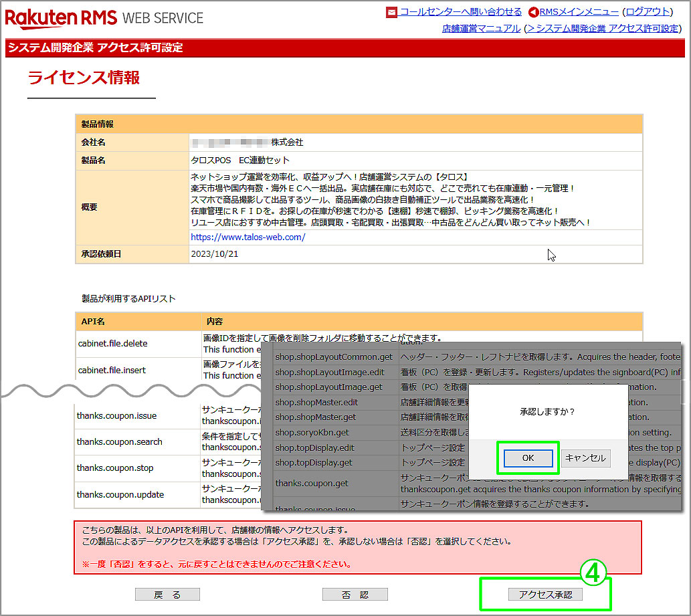Image resolution: width=691 pixels, height=616 pixels.
Task: Click the アクセス承認 approval button
Action: (x=545, y=594)
